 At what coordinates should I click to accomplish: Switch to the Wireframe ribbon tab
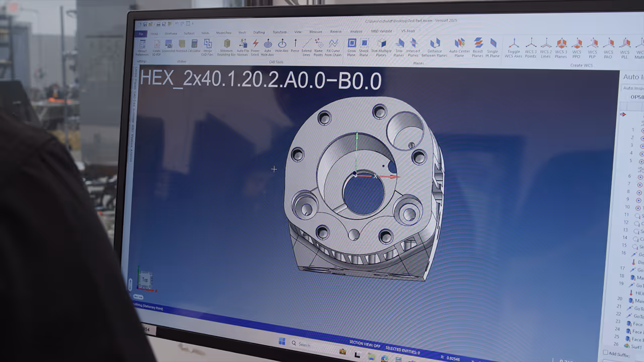click(171, 34)
